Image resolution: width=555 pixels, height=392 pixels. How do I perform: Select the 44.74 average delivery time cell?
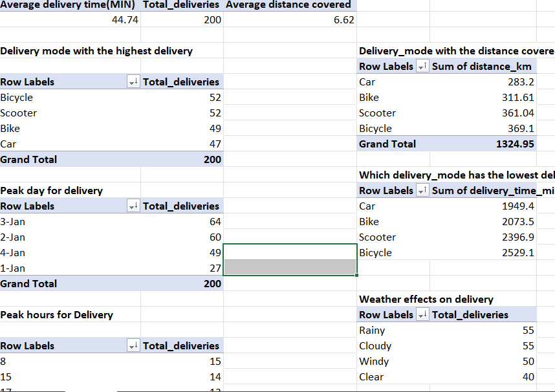tap(70, 19)
